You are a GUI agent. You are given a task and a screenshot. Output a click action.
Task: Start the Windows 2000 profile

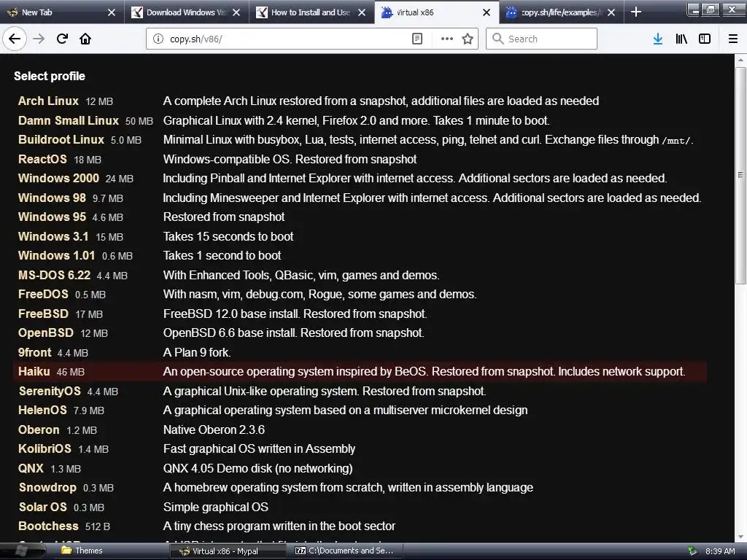click(x=58, y=178)
